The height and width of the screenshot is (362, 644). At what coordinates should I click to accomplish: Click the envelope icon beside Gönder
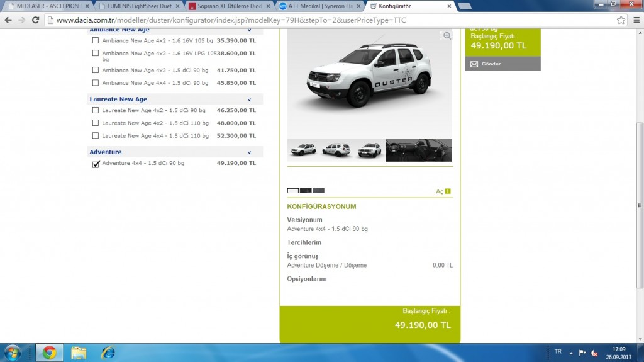tap(474, 64)
